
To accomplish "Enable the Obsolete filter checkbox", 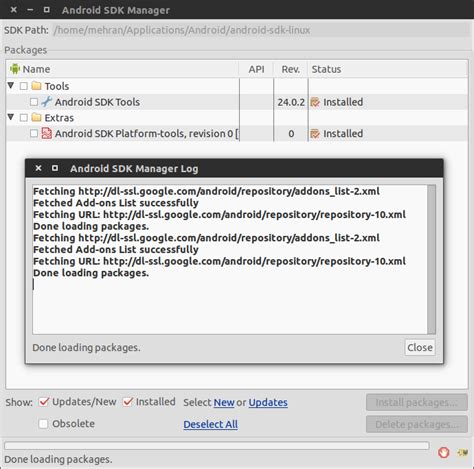I will pyautogui.click(x=43, y=424).
